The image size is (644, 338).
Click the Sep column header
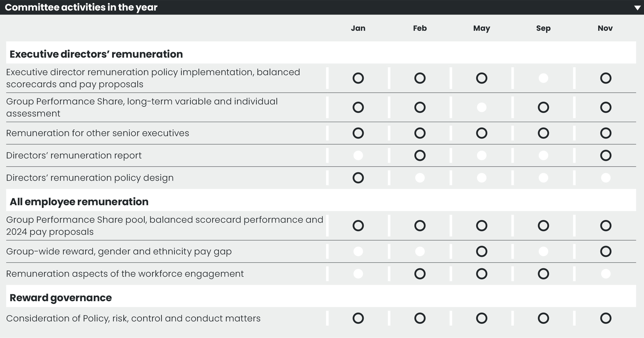pyautogui.click(x=543, y=28)
